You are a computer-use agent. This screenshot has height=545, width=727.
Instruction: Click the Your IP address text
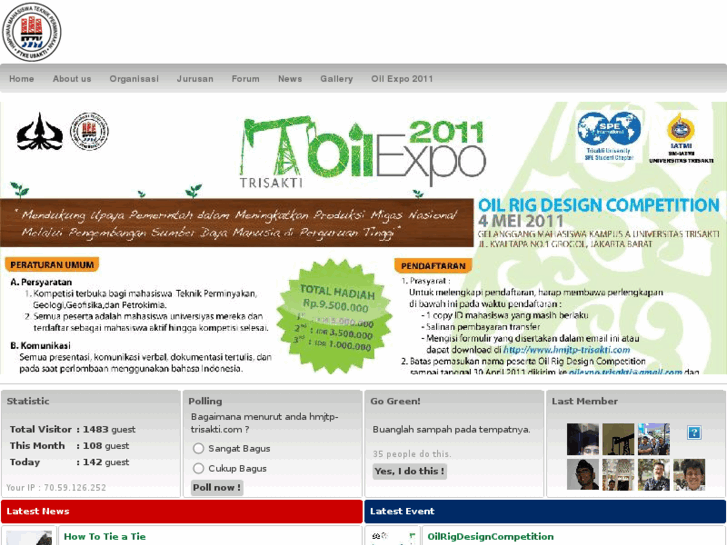[56, 487]
